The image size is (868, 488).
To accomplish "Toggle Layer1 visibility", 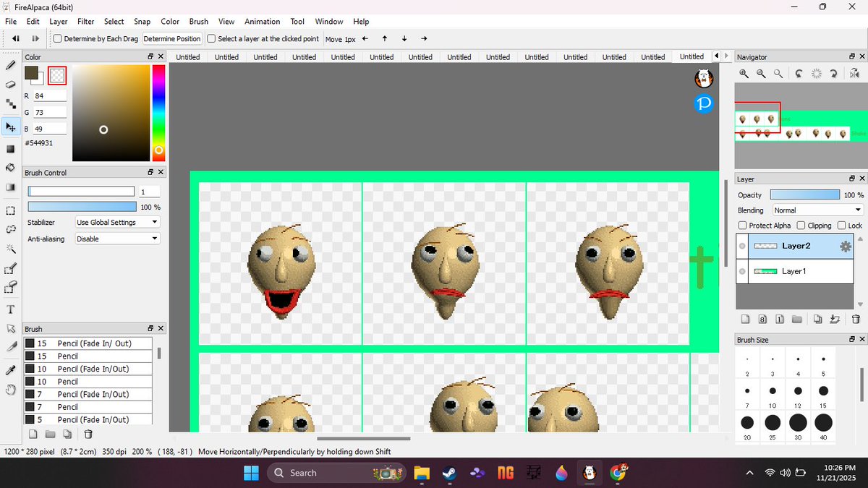I will point(742,271).
